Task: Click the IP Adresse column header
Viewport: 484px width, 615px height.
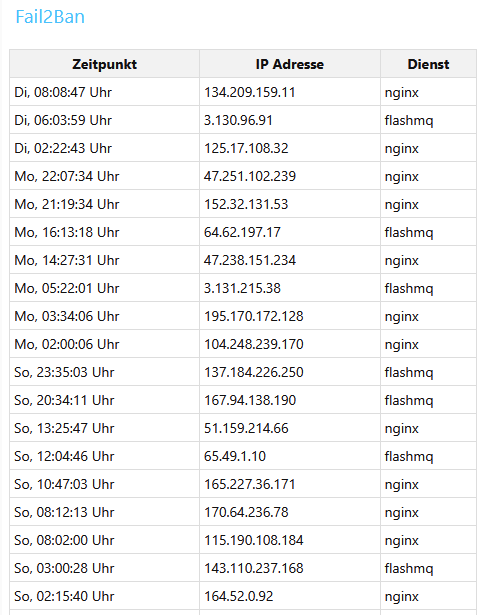Action: (289, 64)
